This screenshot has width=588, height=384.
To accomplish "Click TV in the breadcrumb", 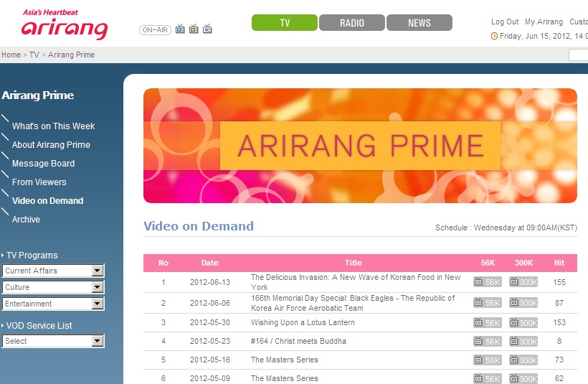I will [x=34, y=55].
